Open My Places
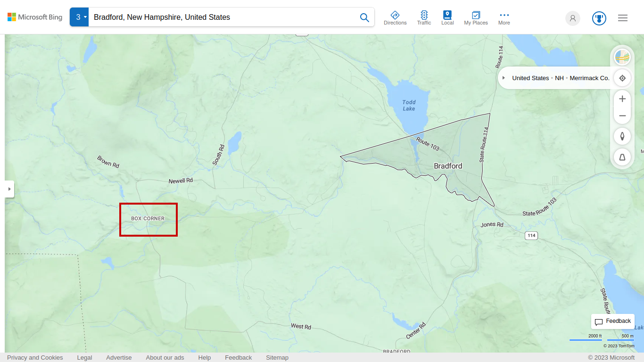The width and height of the screenshot is (644, 362). coord(476,18)
